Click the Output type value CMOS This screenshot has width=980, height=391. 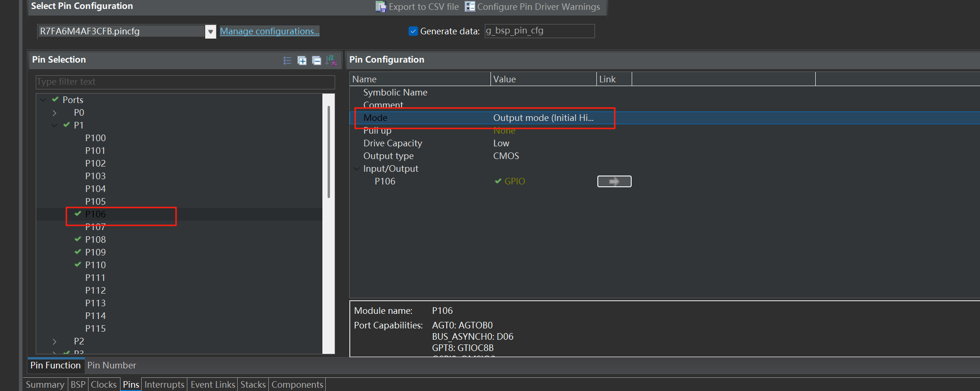tap(506, 156)
